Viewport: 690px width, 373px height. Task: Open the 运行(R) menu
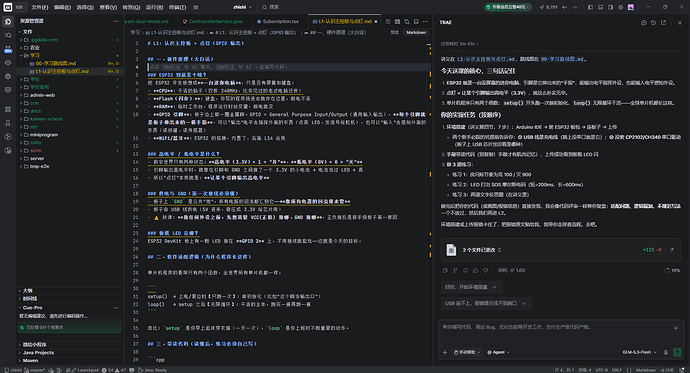tap(154, 7)
